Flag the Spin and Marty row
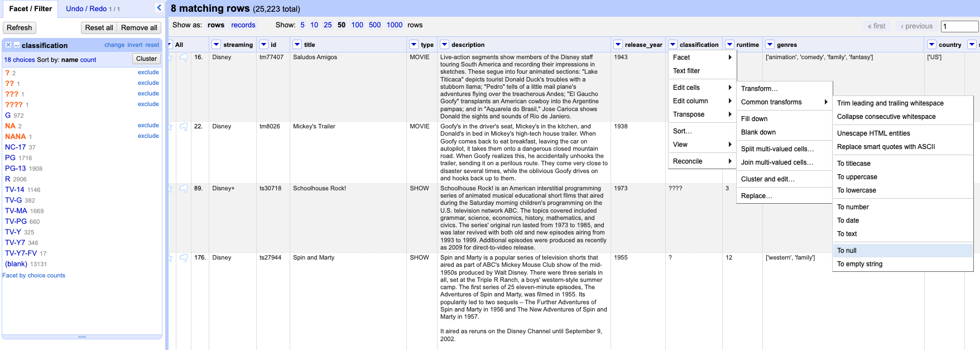The image size is (980, 350). (184, 258)
